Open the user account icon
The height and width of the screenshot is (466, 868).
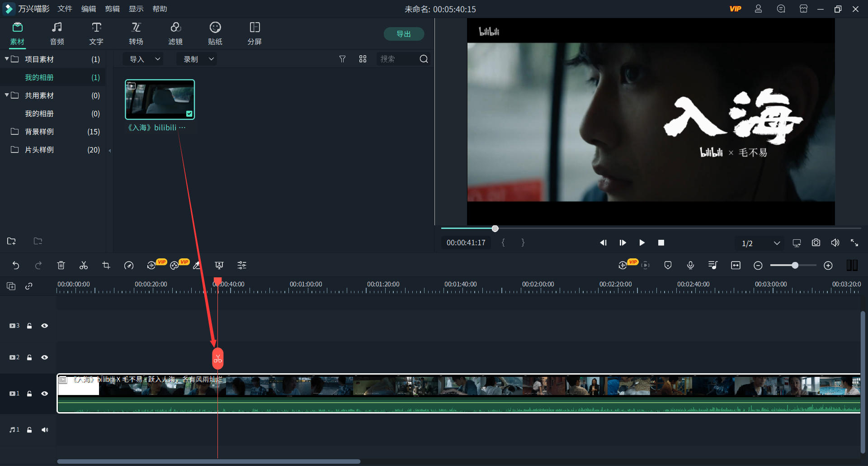point(758,9)
